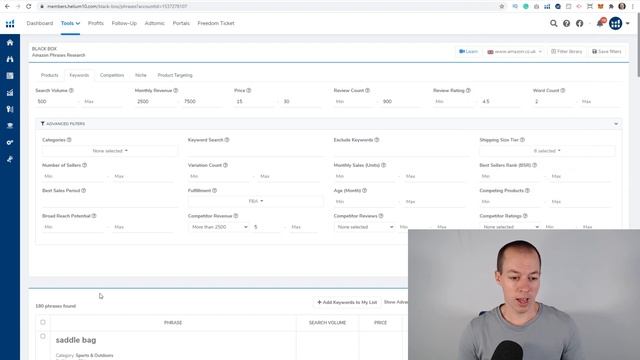This screenshot has width=640, height=360.
Task: Open the browser extensions puzzle icon
Action: (611, 6)
